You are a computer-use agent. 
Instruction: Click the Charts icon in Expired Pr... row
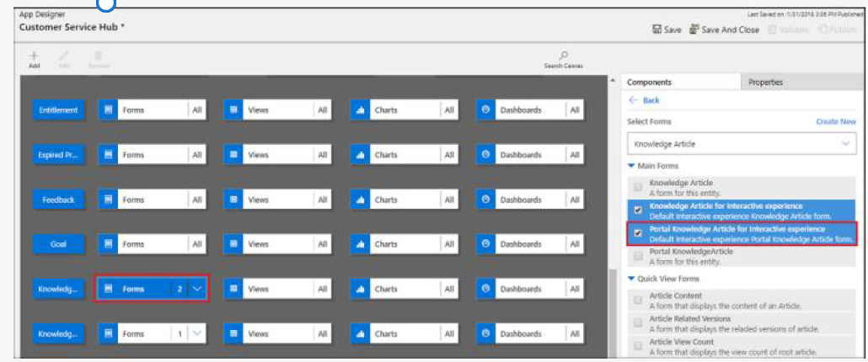click(360, 155)
